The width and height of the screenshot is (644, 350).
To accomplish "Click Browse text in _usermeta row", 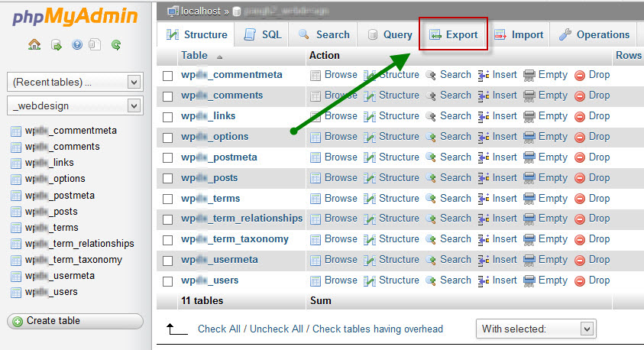I will pyautogui.click(x=341, y=260).
